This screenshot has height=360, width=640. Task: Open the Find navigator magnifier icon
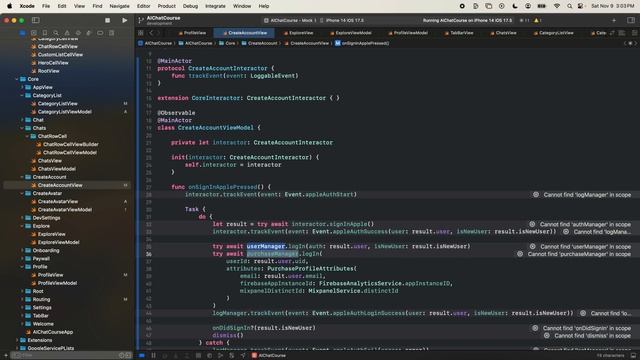tap(56, 33)
